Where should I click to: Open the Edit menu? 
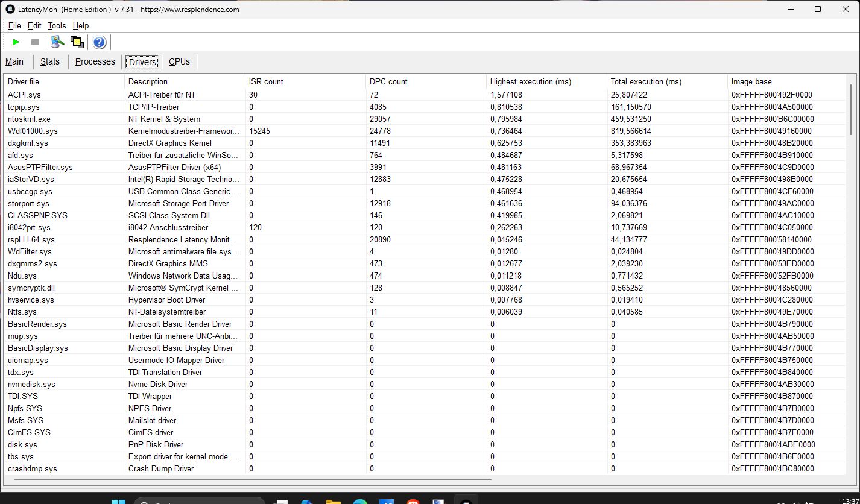(x=34, y=25)
